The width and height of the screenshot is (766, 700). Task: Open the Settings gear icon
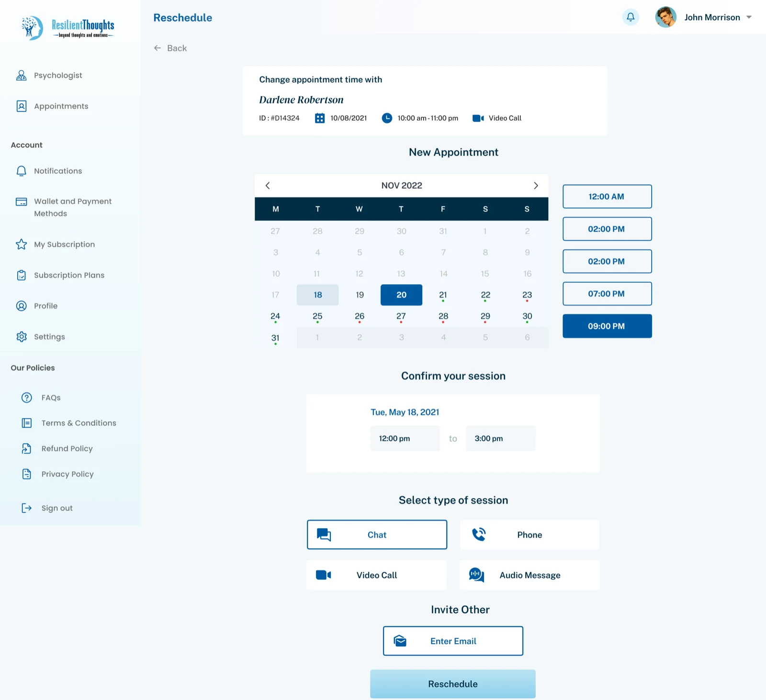[22, 337]
